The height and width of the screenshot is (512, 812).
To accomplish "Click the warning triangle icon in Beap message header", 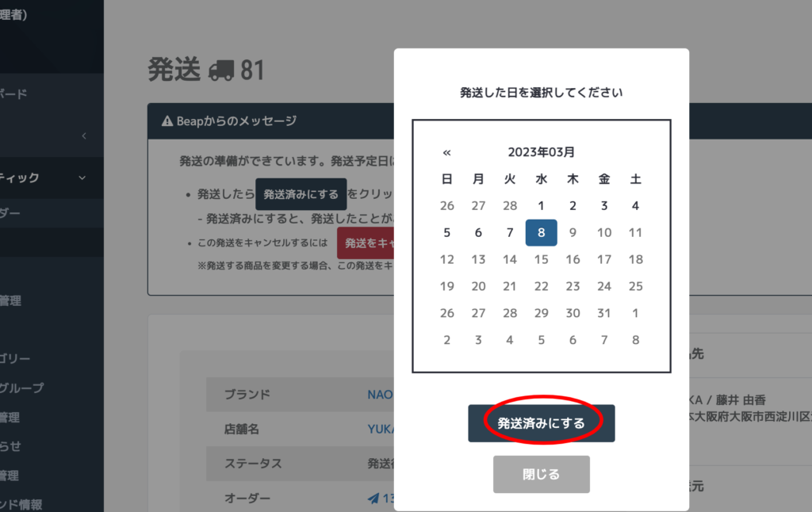I will click(167, 121).
